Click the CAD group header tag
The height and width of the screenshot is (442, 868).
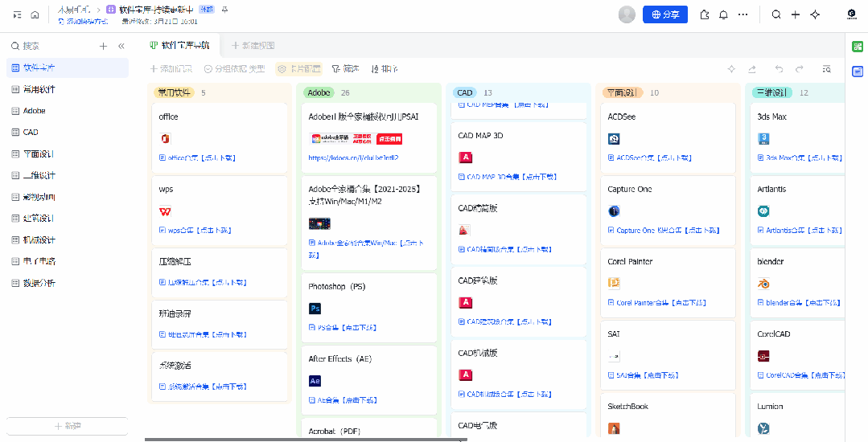(465, 92)
